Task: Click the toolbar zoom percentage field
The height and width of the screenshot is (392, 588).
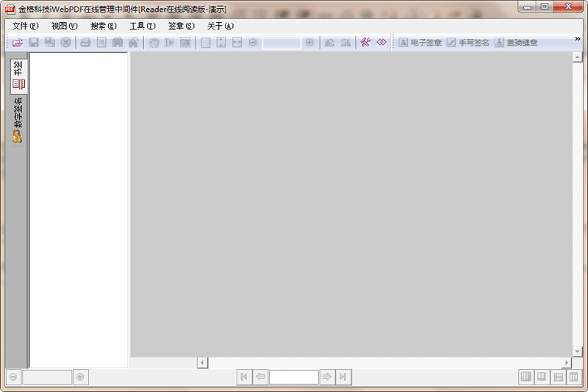Action: (282, 43)
